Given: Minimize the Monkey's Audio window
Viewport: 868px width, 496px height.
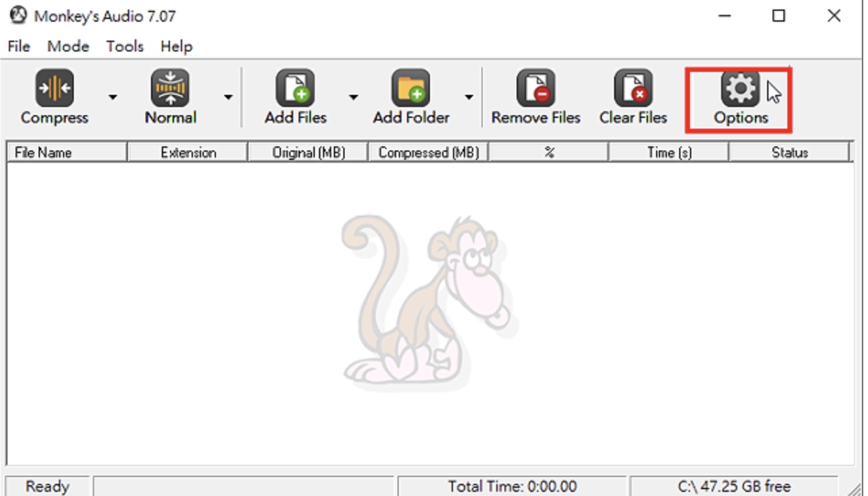Looking at the screenshot, I should tap(725, 16).
